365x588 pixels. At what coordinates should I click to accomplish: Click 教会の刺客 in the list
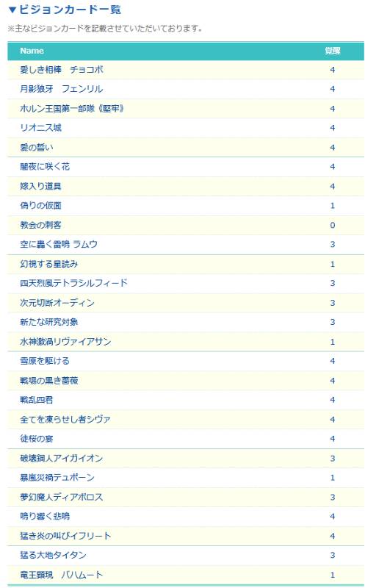click(x=40, y=225)
